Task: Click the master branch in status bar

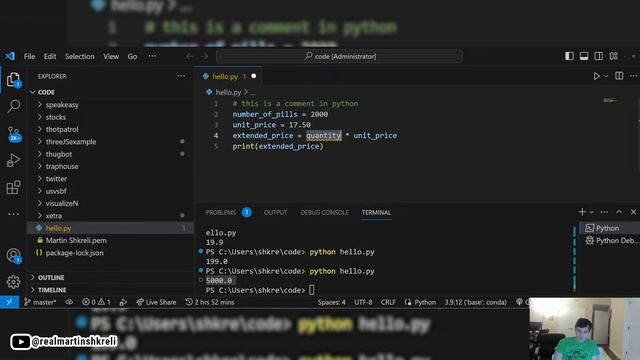Action: (x=40, y=302)
